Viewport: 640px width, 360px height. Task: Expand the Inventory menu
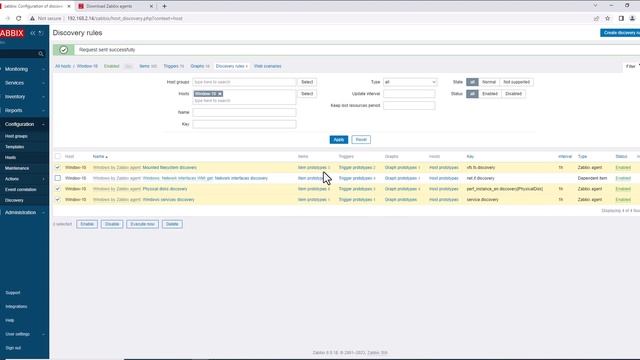[x=24, y=97]
